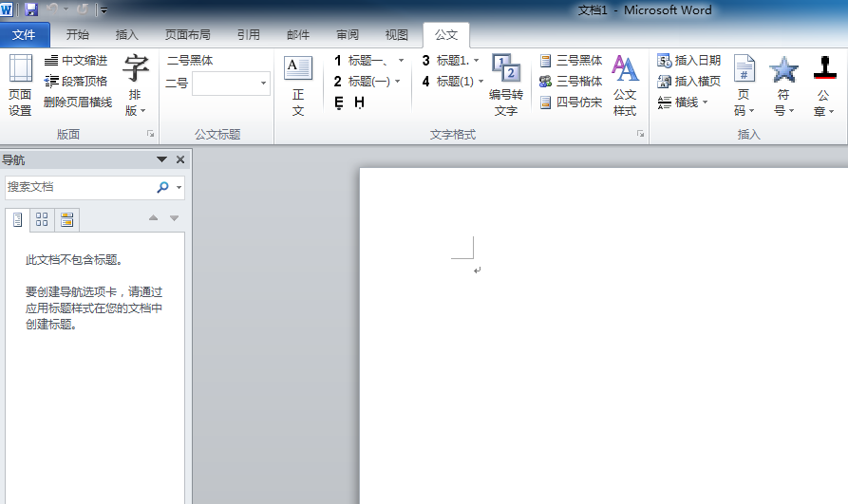Image resolution: width=848 pixels, height=504 pixels.
Task: Click 删除页眉横线 button
Action: pyautogui.click(x=78, y=103)
